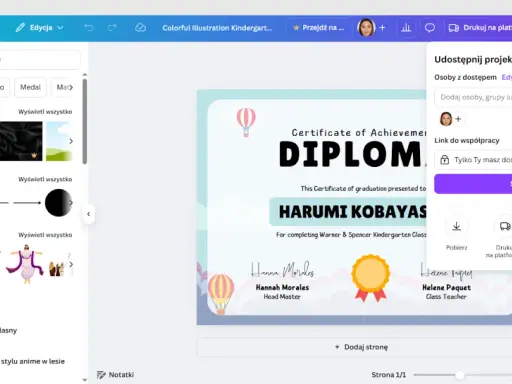
Task: Click Drukuj na platformie button in top bar
Action: (480, 28)
